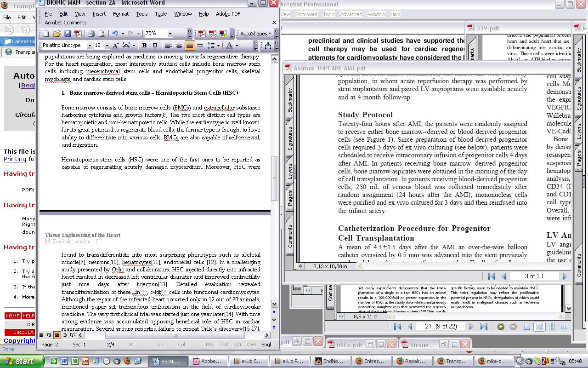Click Convert to PDF and Email icon
This screenshot has width=588, height=368.
click(x=213, y=34)
